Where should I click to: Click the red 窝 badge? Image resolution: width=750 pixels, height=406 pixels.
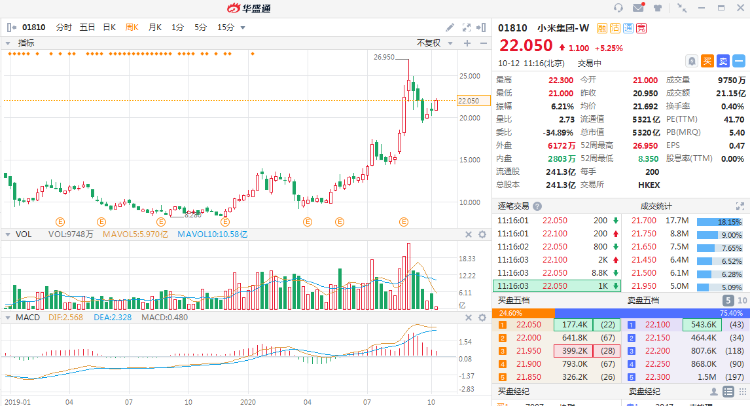(641, 28)
